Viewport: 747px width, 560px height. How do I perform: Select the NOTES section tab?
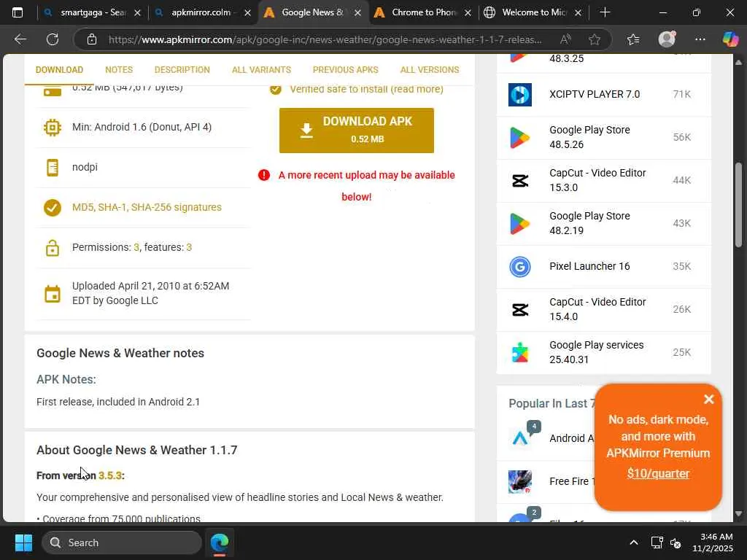[119, 69]
